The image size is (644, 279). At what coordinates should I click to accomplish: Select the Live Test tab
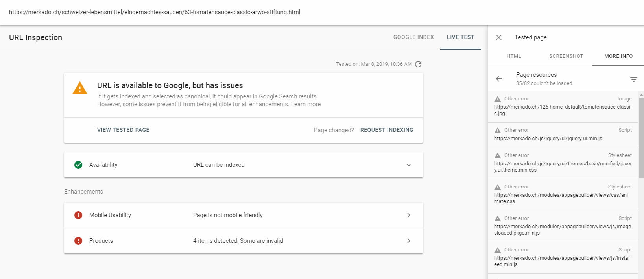pyautogui.click(x=461, y=37)
